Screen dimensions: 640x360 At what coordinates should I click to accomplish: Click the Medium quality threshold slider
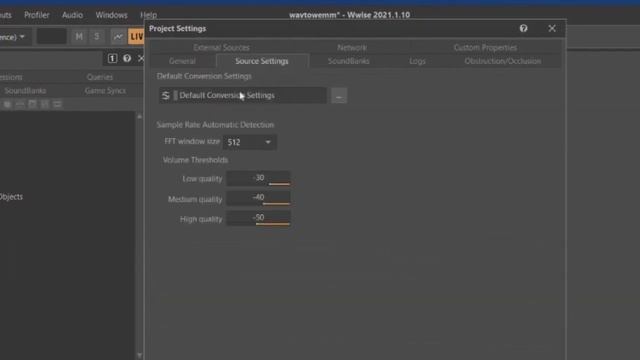point(258,198)
